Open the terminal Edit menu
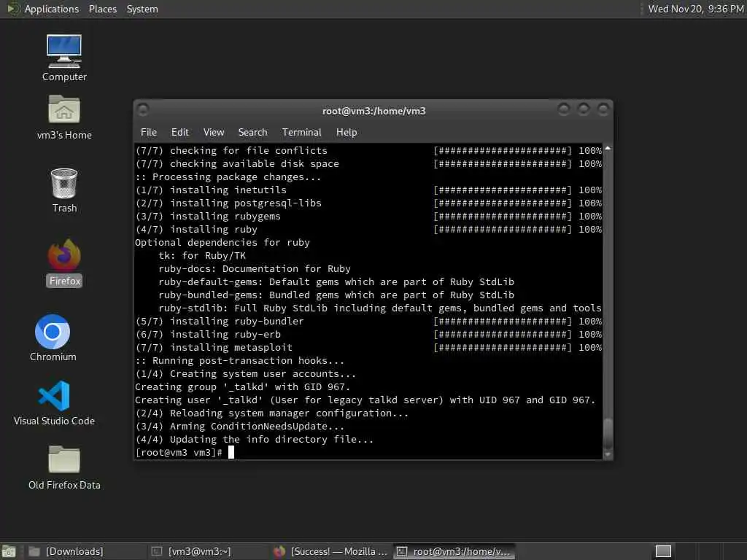Viewport: 747px width, 560px height. (179, 133)
